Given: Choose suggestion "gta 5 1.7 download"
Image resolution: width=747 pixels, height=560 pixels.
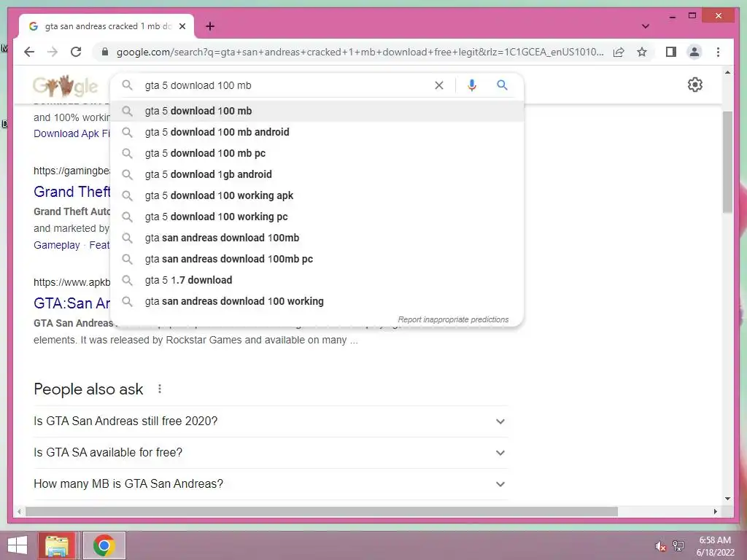Looking at the screenshot, I should 317,280.
